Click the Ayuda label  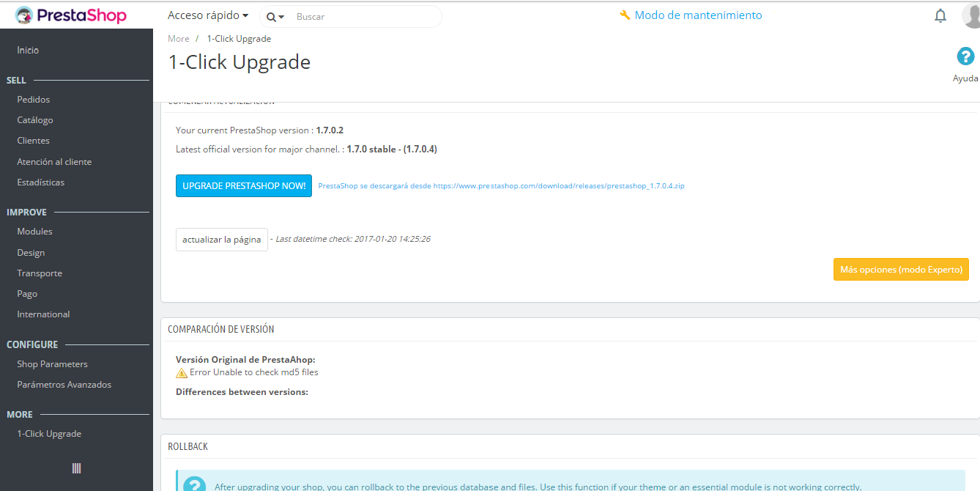(x=965, y=78)
